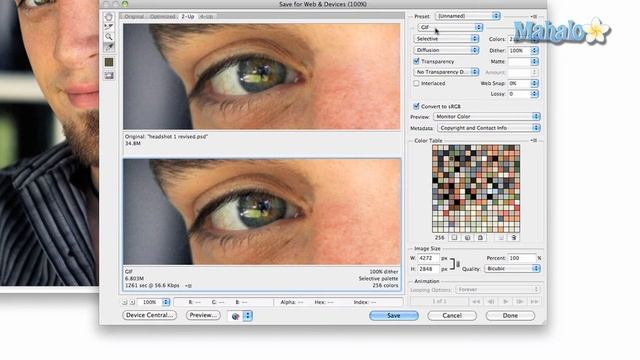Click the Web Snap stepper arrows
The height and width of the screenshot is (360, 640).
coord(534,83)
